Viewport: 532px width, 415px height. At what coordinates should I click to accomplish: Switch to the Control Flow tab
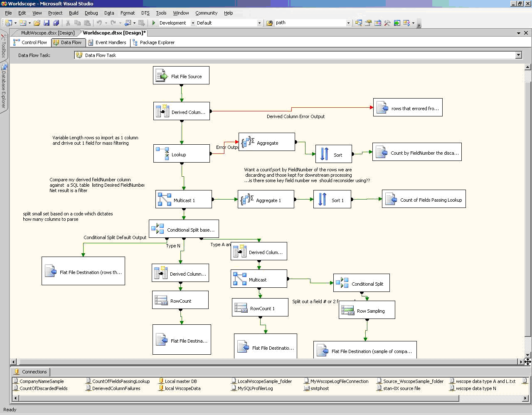30,42
